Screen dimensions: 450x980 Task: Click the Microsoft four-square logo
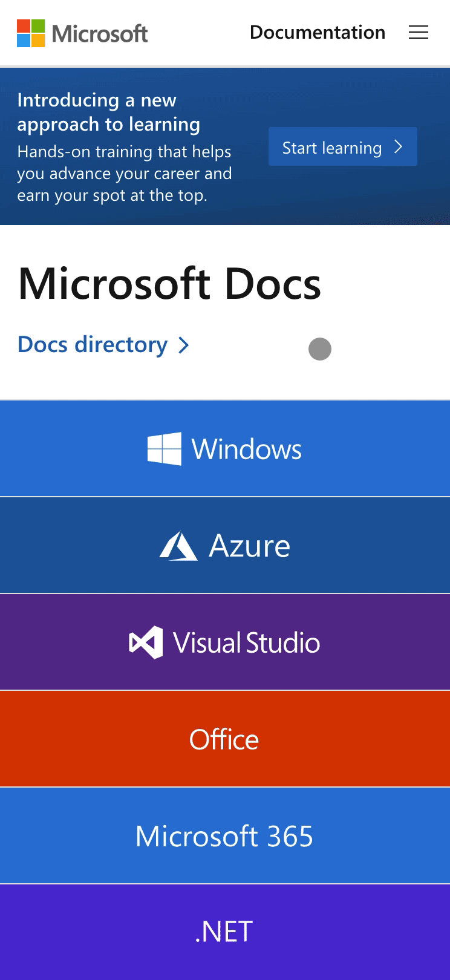pyautogui.click(x=31, y=33)
